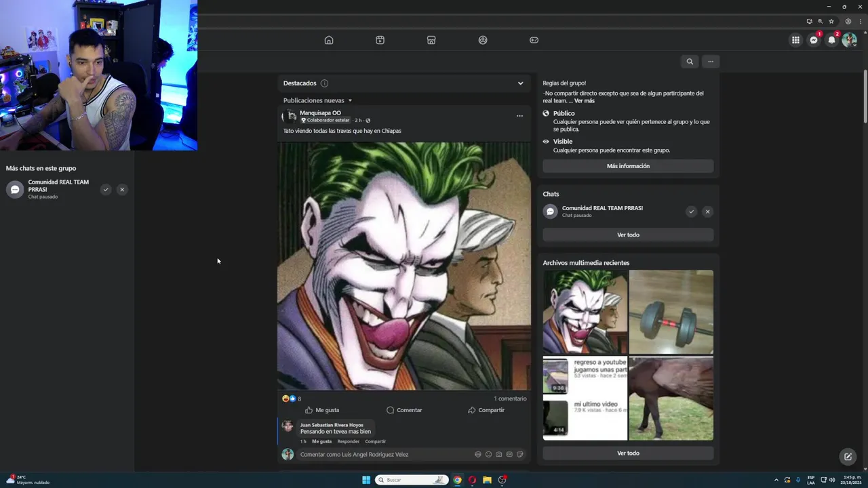Like Juan Sebastian's comment
This screenshot has height=488, width=868.
pyautogui.click(x=321, y=441)
